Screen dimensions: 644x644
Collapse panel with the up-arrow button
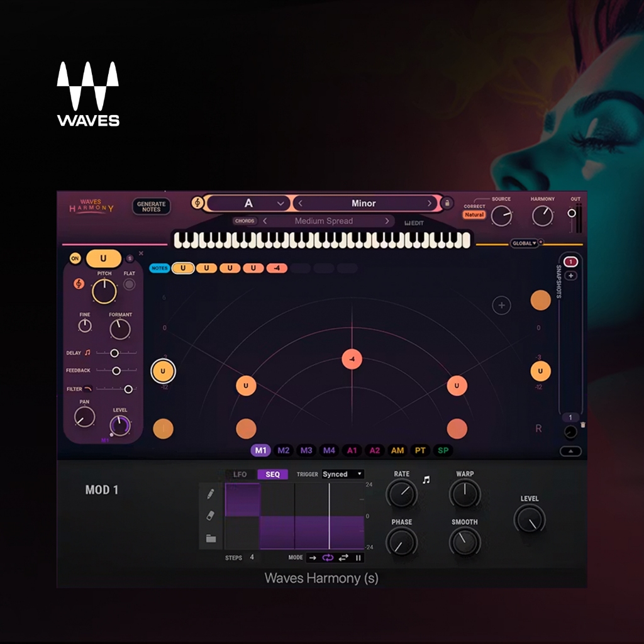(570, 451)
